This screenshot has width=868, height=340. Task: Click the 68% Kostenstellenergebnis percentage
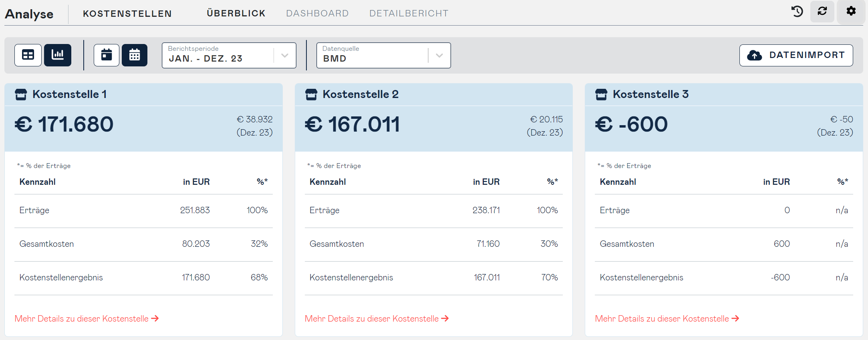[x=259, y=277]
